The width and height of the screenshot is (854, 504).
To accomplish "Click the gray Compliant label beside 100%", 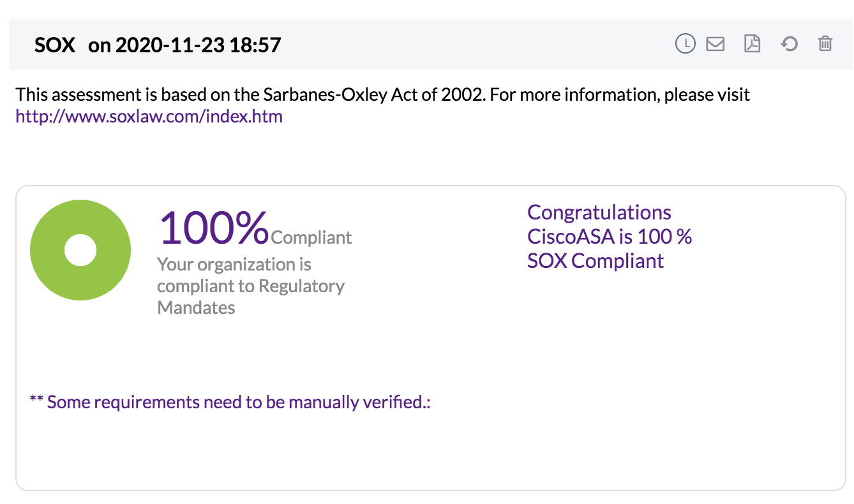I will pyautogui.click(x=311, y=238).
